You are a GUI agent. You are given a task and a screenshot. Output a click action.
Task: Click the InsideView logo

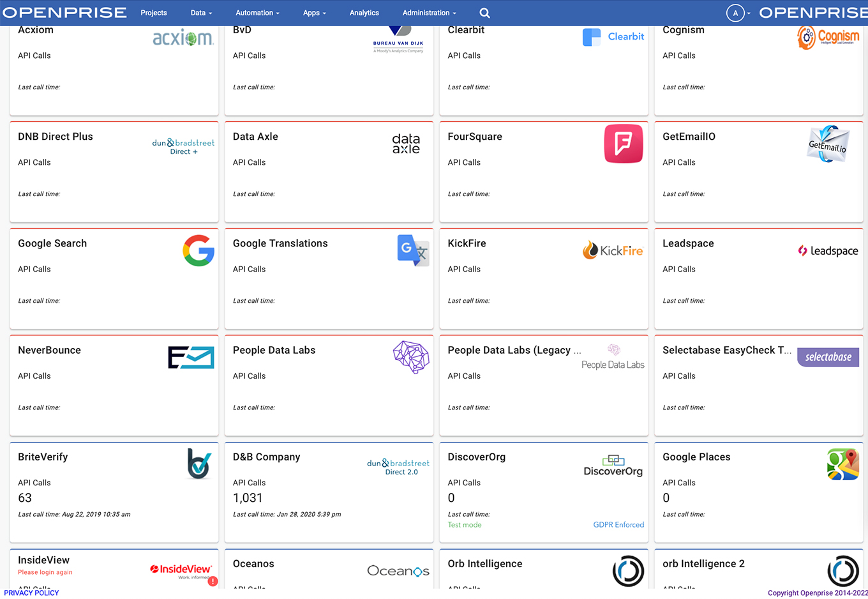pos(181,570)
